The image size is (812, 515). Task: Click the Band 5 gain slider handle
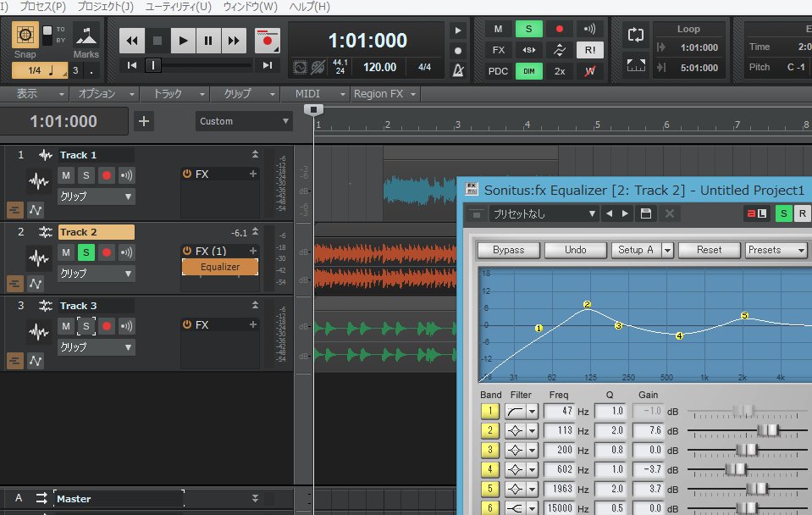[757, 489]
